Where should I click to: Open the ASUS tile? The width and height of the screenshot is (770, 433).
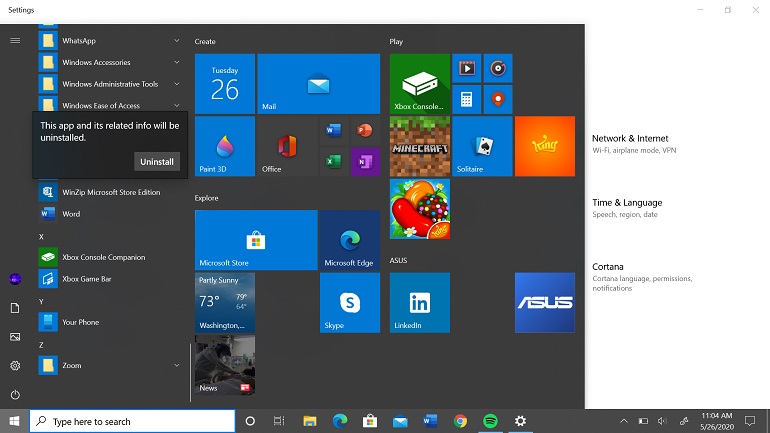point(544,302)
